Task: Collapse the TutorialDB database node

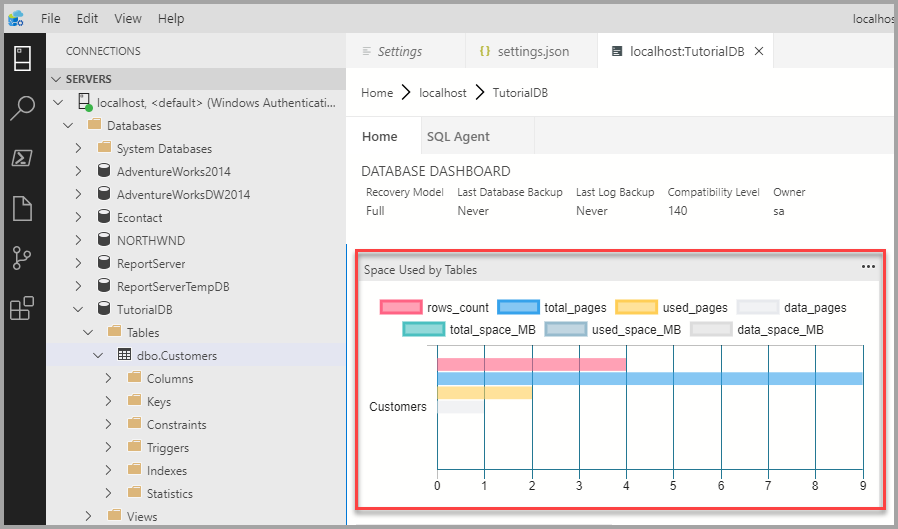Action: pyautogui.click(x=79, y=309)
